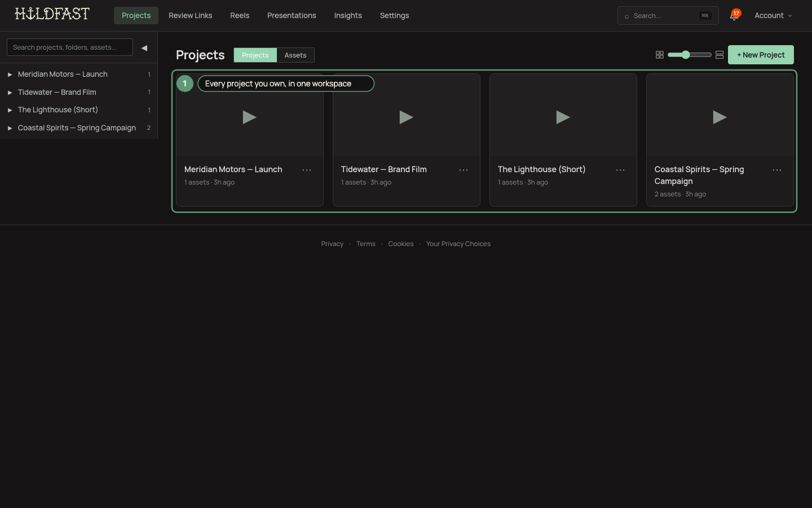Play the Tidewater — Brand Film thumbnail
Image resolution: width=812 pixels, height=508 pixels.
407,117
